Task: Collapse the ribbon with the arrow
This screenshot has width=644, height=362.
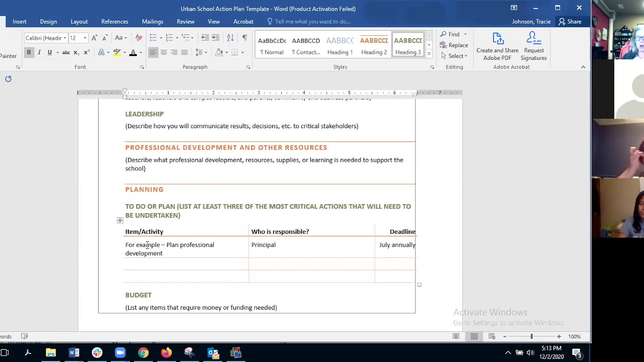Action: pyautogui.click(x=583, y=67)
